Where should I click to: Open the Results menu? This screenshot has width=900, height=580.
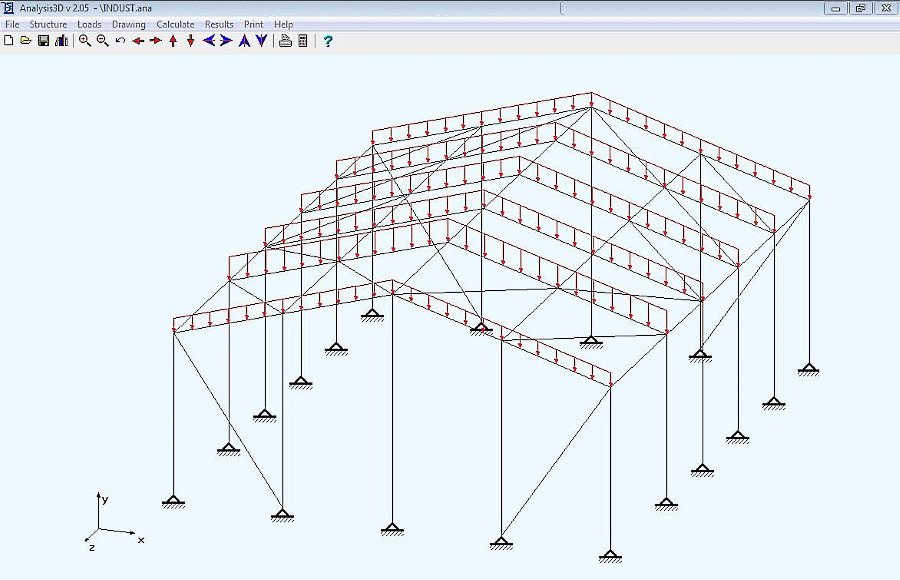(219, 24)
